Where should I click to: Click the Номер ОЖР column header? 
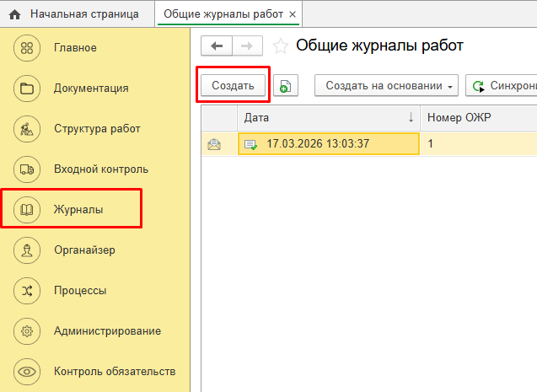click(459, 117)
